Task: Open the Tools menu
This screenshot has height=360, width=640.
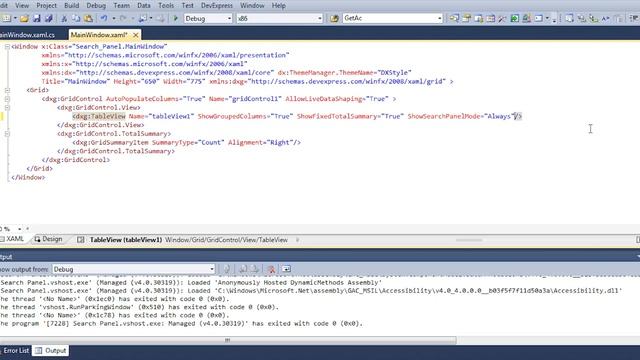Action: [166, 6]
